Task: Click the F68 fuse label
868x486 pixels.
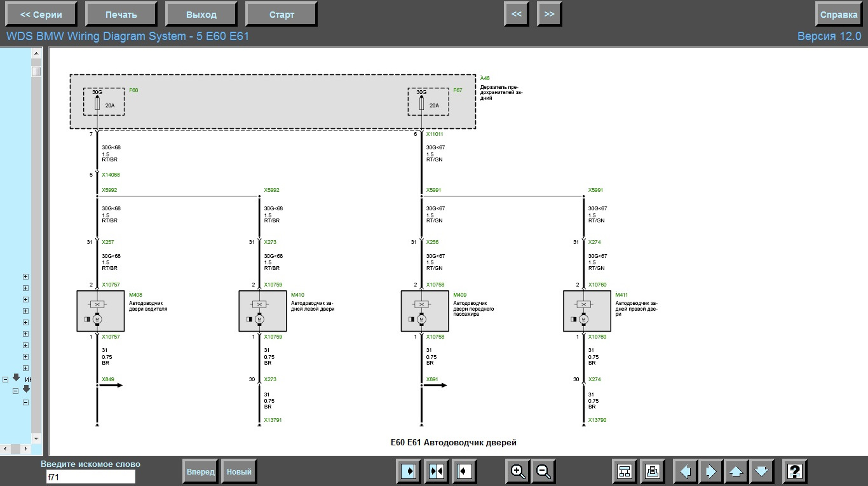Action: [x=133, y=90]
